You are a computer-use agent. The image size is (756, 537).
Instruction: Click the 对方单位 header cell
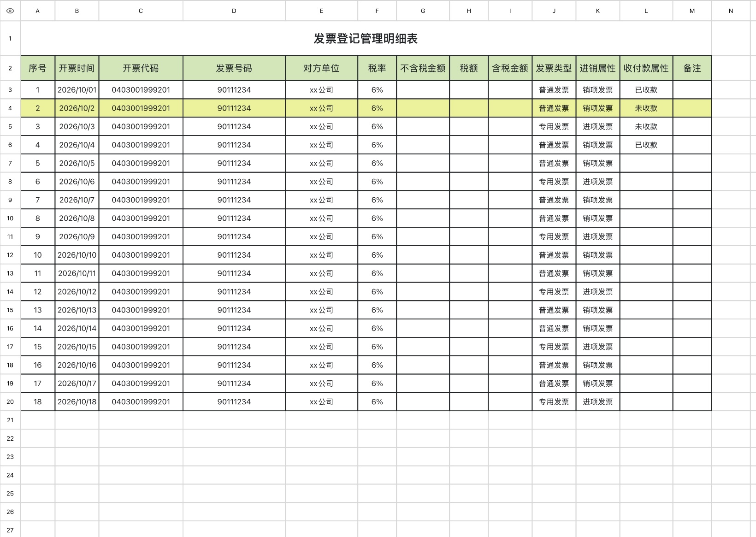(x=321, y=68)
